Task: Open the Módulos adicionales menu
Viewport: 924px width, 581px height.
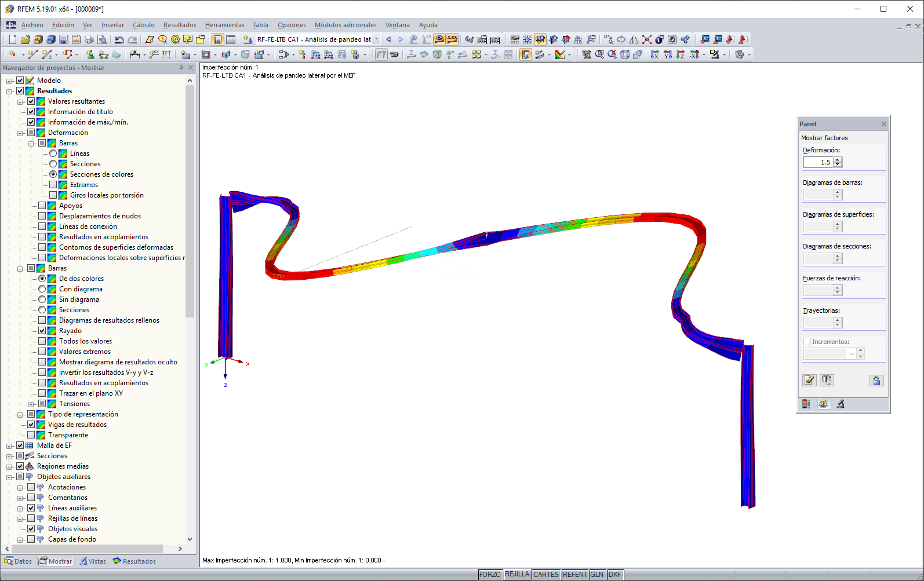Action: 345,25
